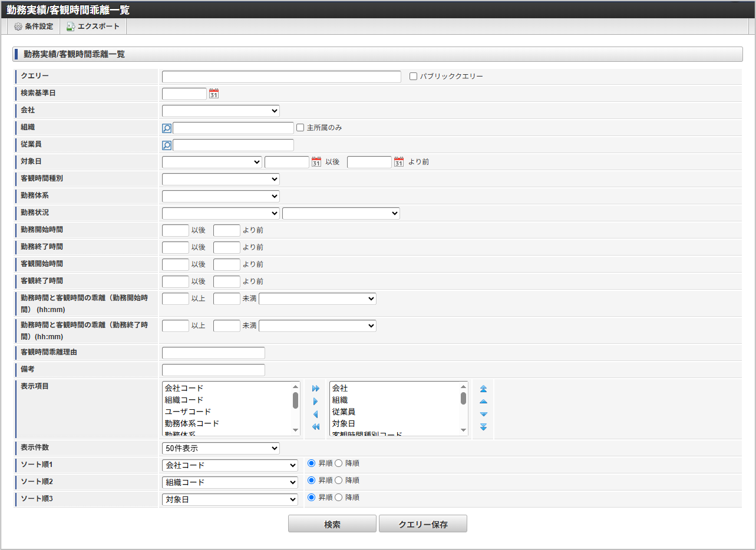
Task: Move all items right with double arrow
Action: [x=315, y=389]
